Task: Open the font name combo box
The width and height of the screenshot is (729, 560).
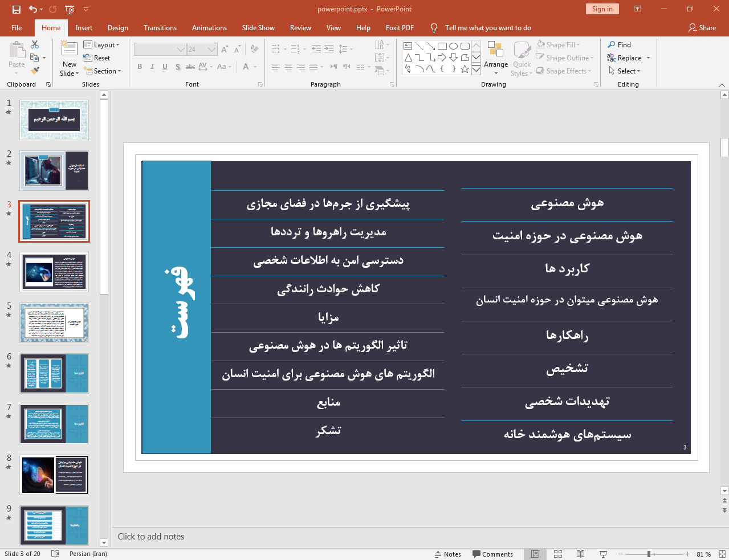Action: [x=160, y=50]
